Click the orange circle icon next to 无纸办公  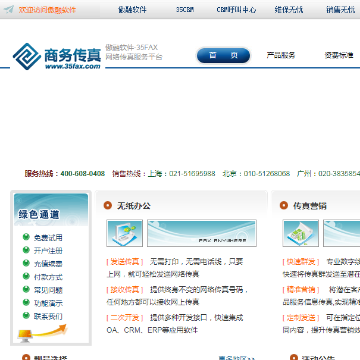tap(108, 205)
